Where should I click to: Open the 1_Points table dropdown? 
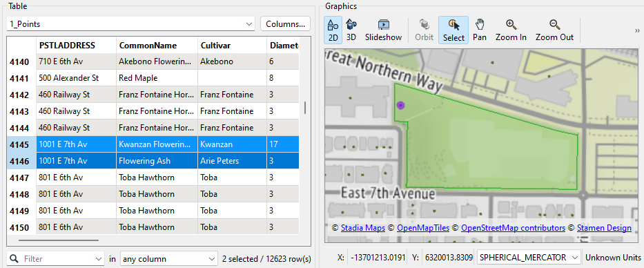[130, 24]
